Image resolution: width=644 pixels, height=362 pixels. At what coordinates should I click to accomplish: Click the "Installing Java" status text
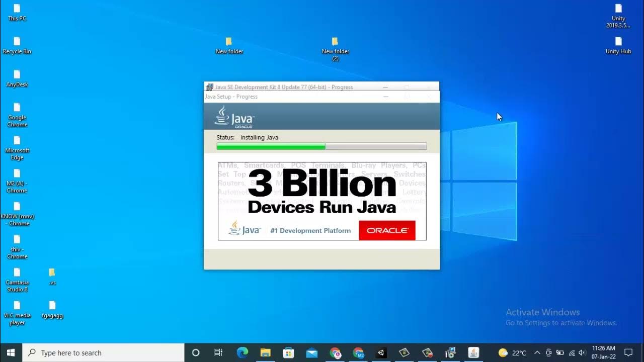pos(259,137)
